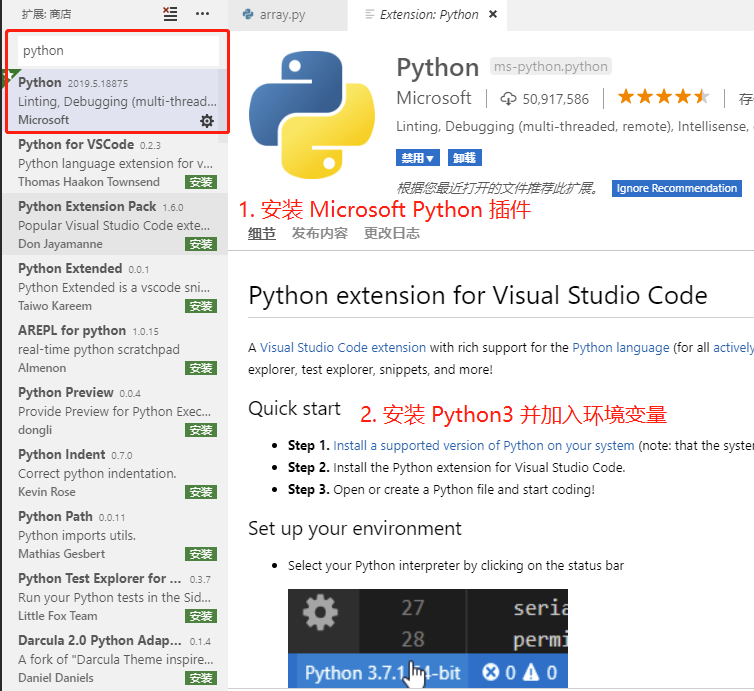Switch to the array.py editor tab

pos(282,15)
